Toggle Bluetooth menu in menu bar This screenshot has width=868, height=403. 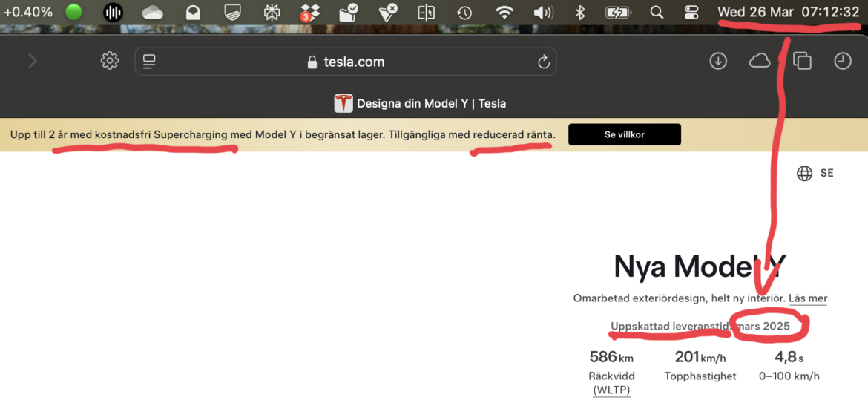click(581, 13)
